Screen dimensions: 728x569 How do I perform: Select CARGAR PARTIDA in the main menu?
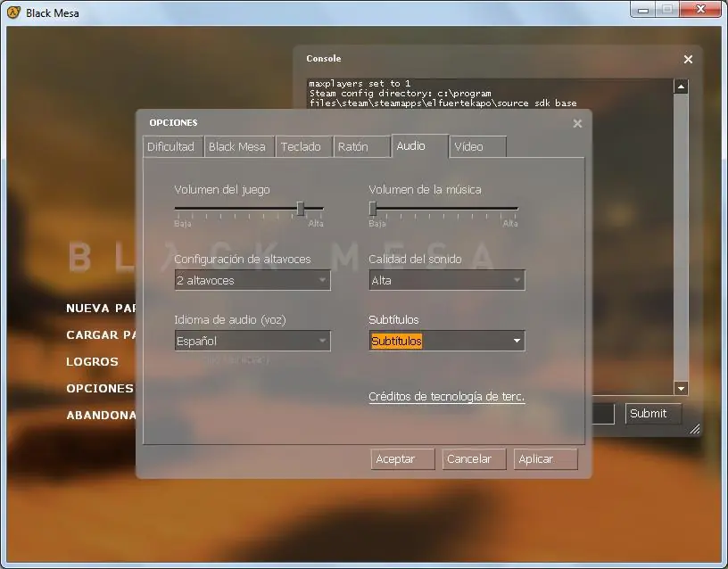pyautogui.click(x=101, y=335)
